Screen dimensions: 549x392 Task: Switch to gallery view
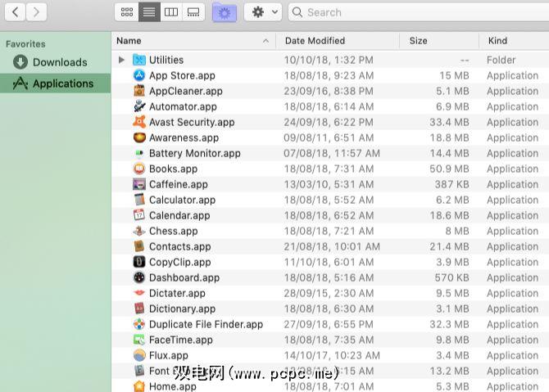pos(193,12)
